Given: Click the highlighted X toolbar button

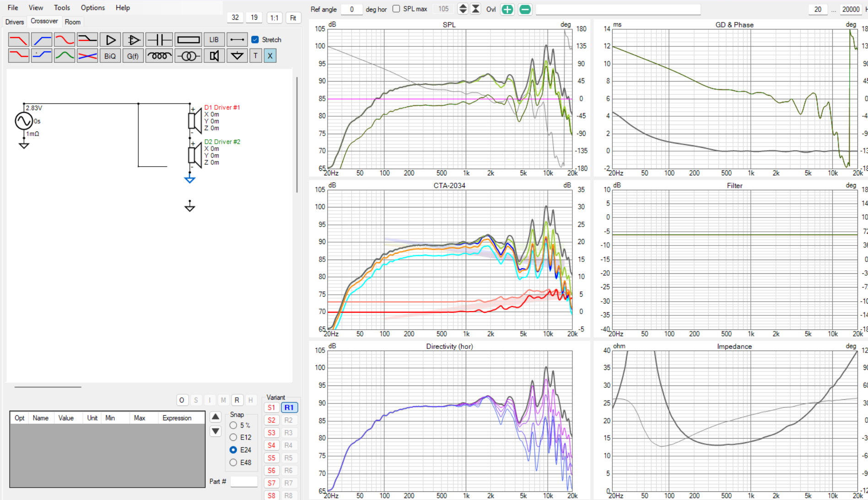Looking at the screenshot, I should coord(270,56).
